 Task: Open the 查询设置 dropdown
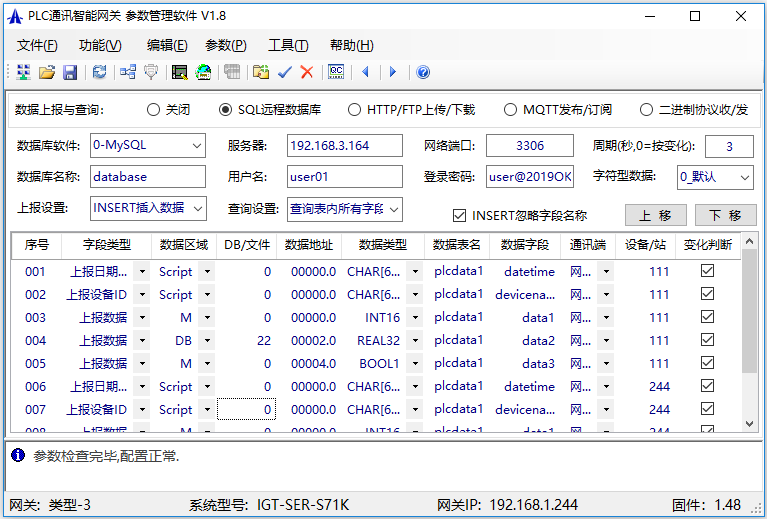point(394,209)
